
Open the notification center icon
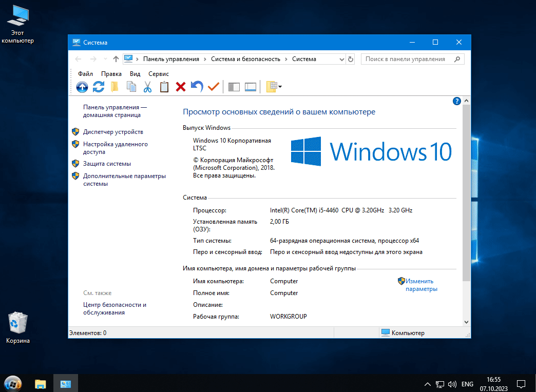(x=521, y=384)
